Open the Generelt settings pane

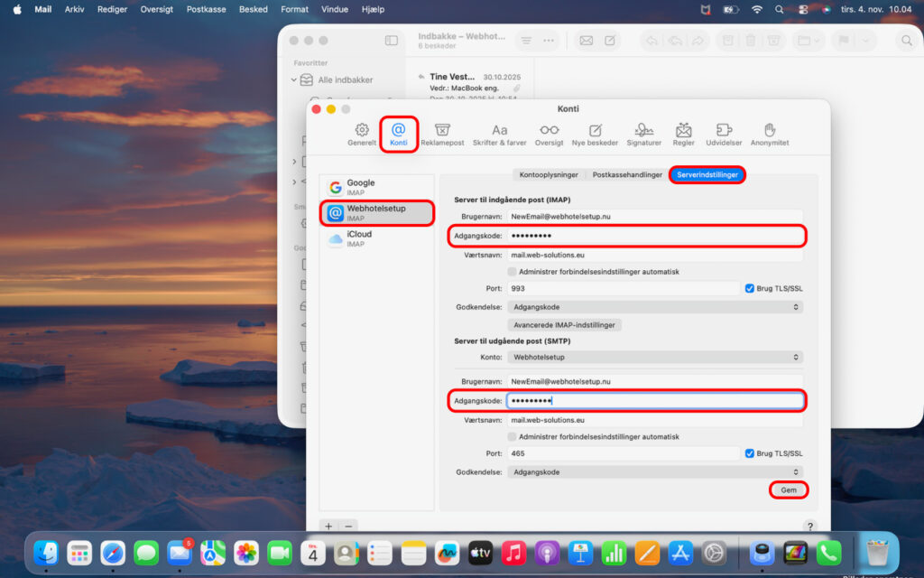pos(362,134)
